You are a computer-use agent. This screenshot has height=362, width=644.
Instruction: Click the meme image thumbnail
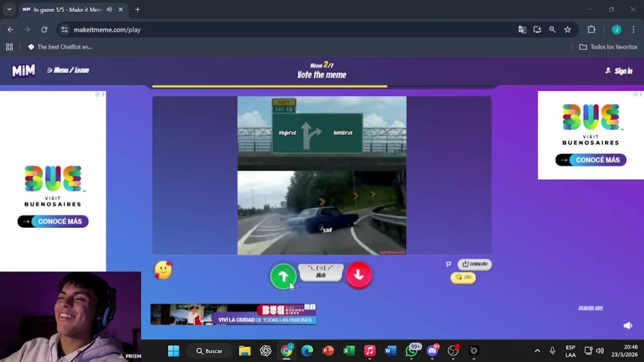click(322, 175)
